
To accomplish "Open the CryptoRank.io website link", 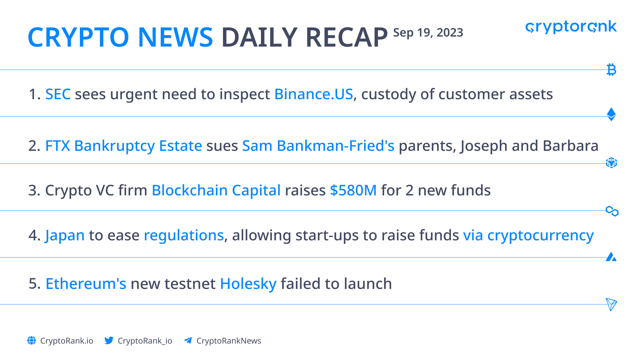I will pos(67,341).
